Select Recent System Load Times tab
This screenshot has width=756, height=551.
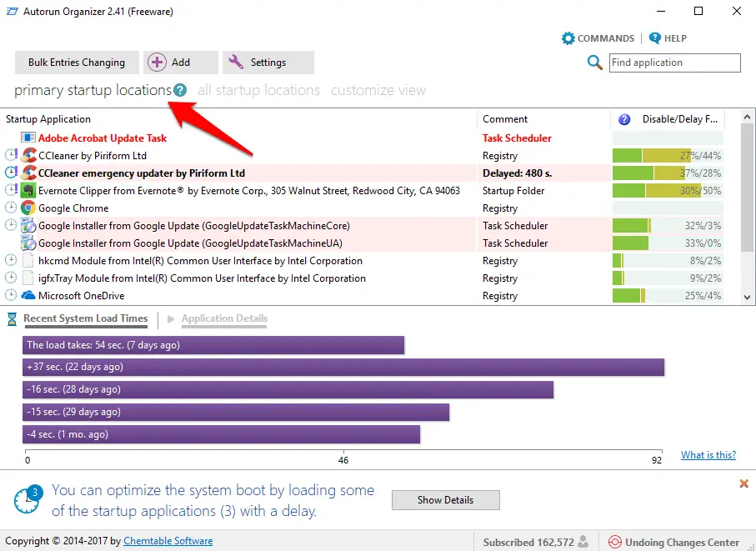[x=86, y=318]
